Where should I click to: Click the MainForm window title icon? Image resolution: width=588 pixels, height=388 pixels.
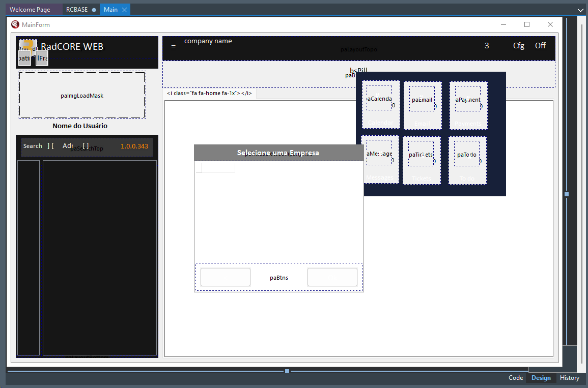click(15, 24)
